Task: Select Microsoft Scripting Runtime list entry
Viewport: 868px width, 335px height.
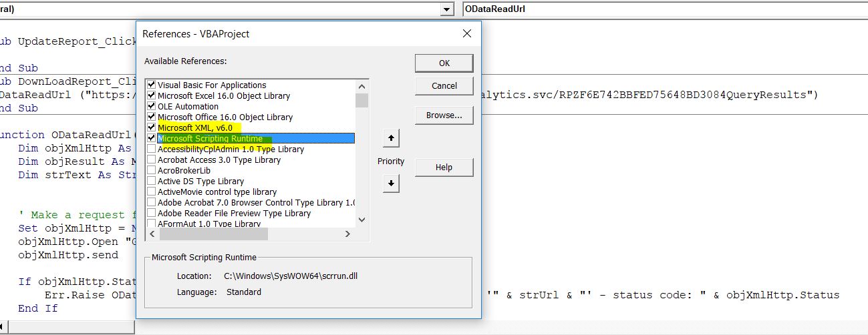Action: 255,138
